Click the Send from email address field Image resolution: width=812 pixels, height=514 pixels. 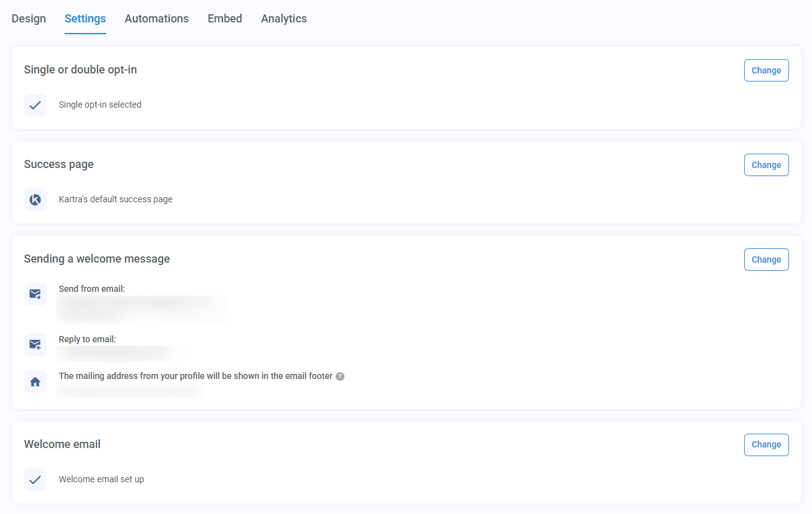pyautogui.click(x=143, y=309)
